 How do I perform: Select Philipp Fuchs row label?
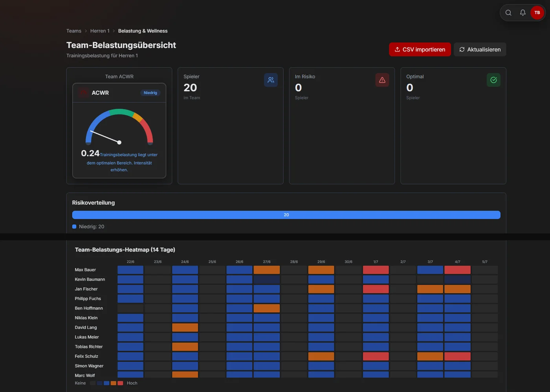[88, 299]
